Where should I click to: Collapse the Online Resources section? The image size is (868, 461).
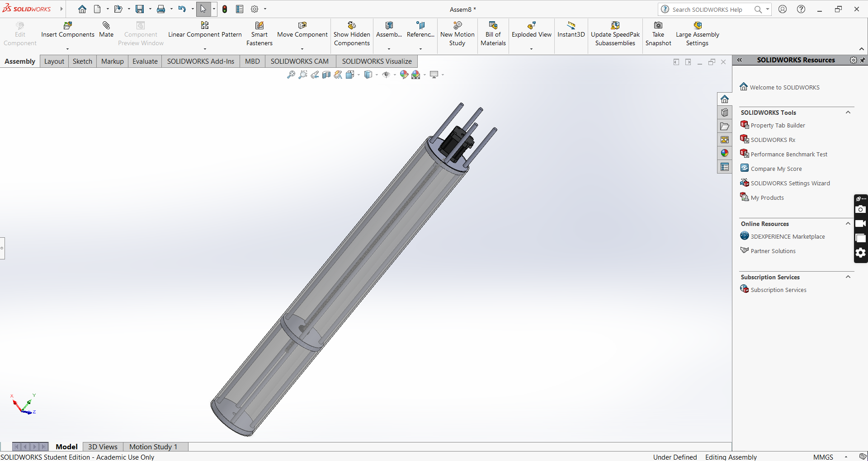(848, 224)
